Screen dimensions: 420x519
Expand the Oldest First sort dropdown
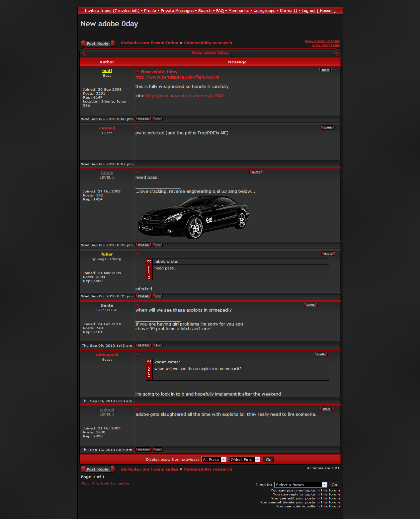[x=244, y=460]
